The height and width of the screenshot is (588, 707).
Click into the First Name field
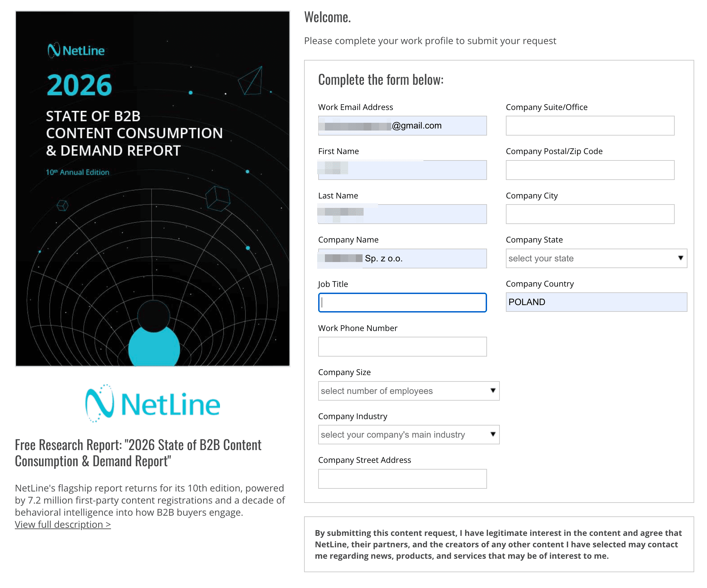click(402, 170)
